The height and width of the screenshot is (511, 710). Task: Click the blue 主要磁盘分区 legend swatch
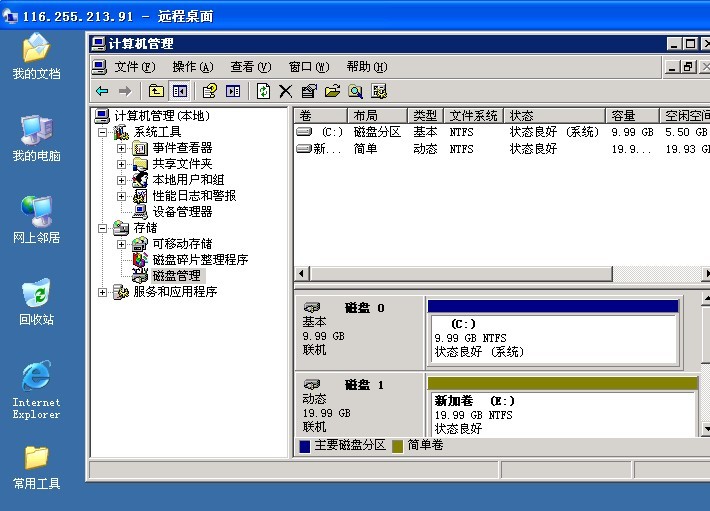coord(305,446)
